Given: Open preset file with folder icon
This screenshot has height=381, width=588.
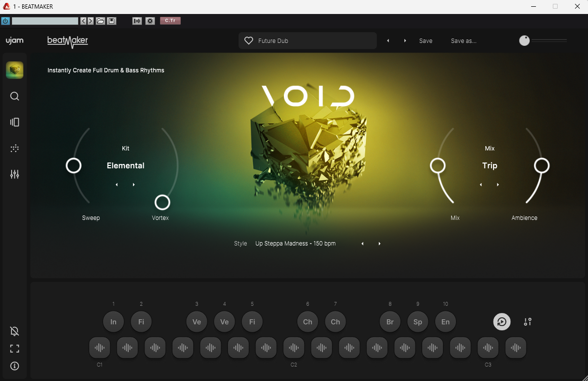Looking at the screenshot, I should click(x=100, y=21).
